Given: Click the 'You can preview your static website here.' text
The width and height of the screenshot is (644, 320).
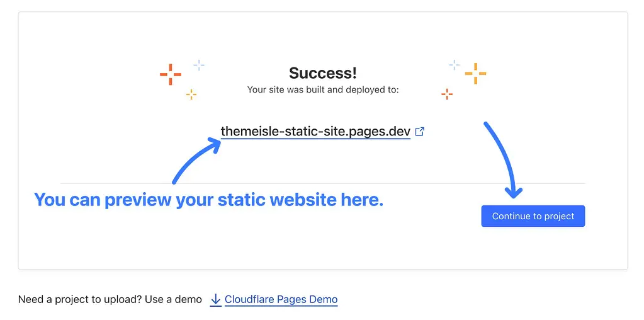Looking at the screenshot, I should (x=208, y=200).
